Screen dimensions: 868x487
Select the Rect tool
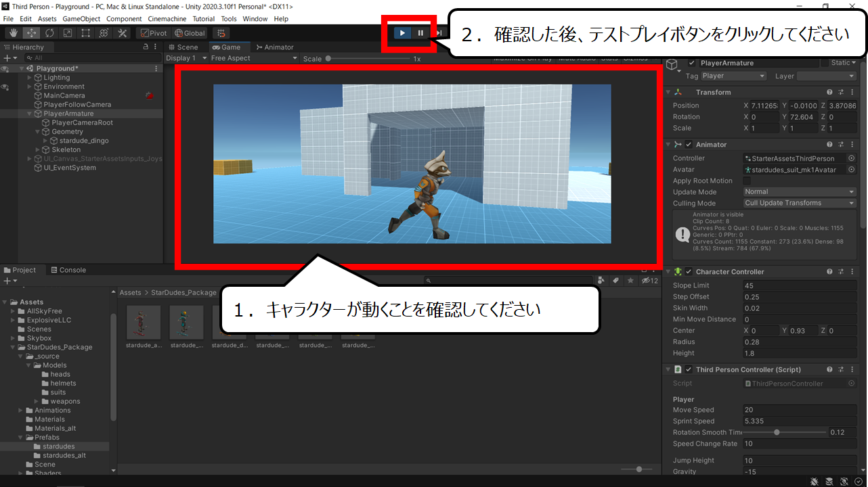[x=86, y=33]
